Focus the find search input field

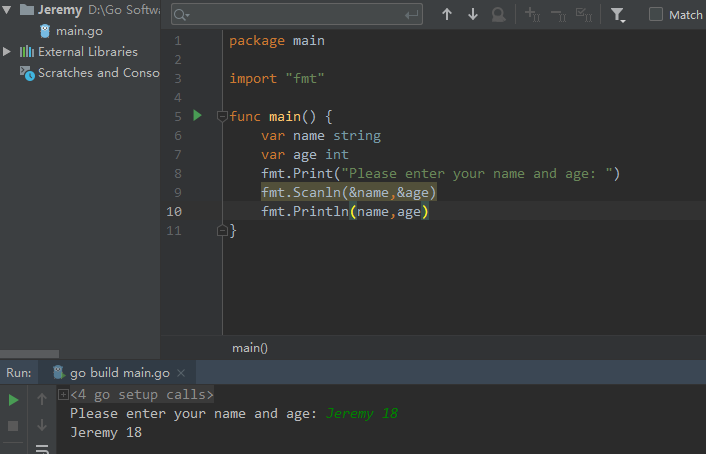[296, 15]
